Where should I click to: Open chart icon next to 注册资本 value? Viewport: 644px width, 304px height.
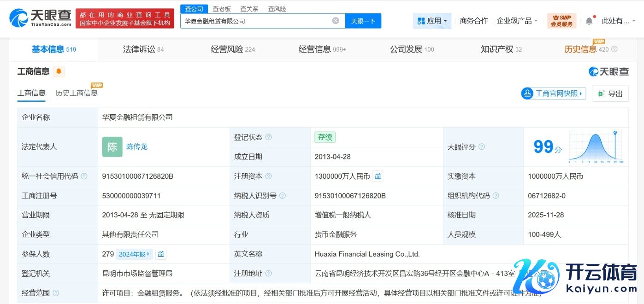(378, 176)
